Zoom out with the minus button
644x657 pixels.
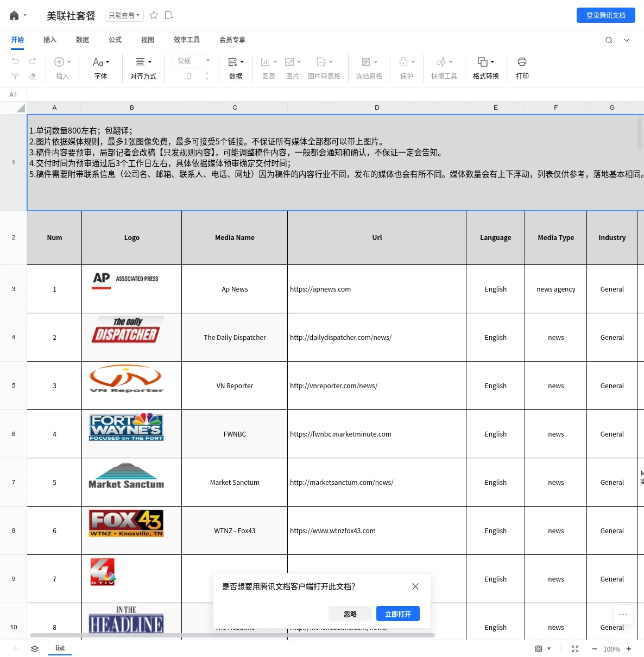594,649
